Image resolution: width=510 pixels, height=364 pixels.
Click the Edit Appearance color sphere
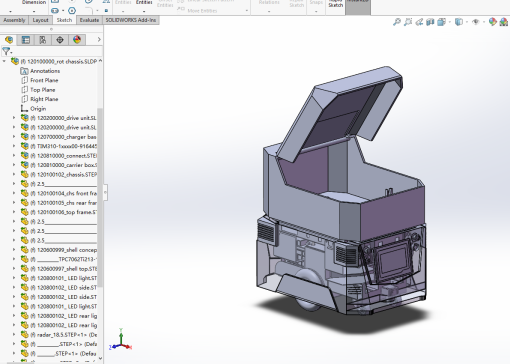tap(493, 22)
